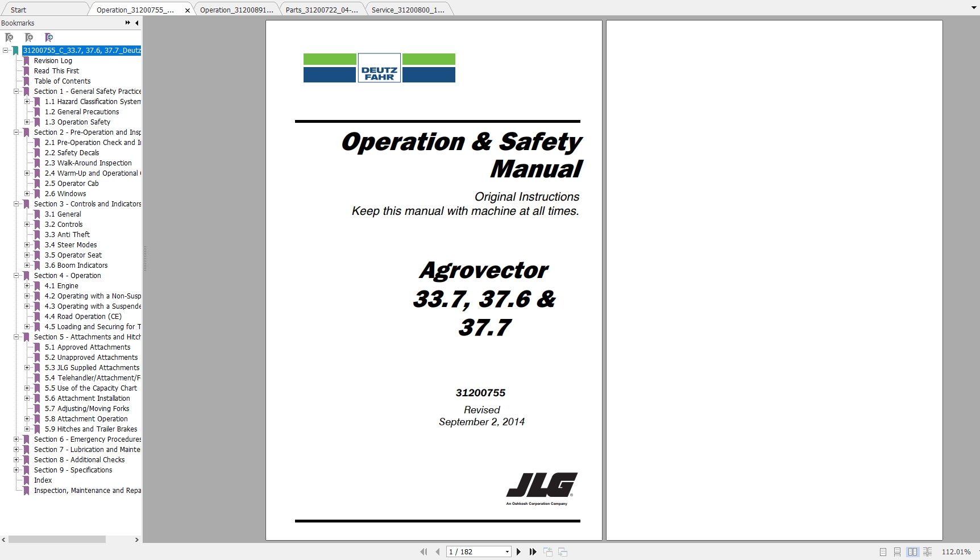Click the teal root bookmark icon

click(15, 50)
